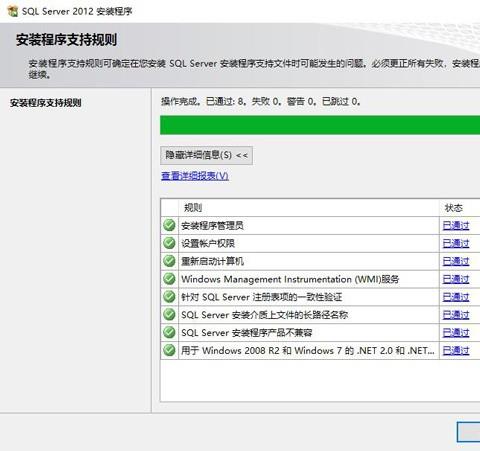Open the 已通过 link for 注册表项的一致性验证

click(456, 297)
